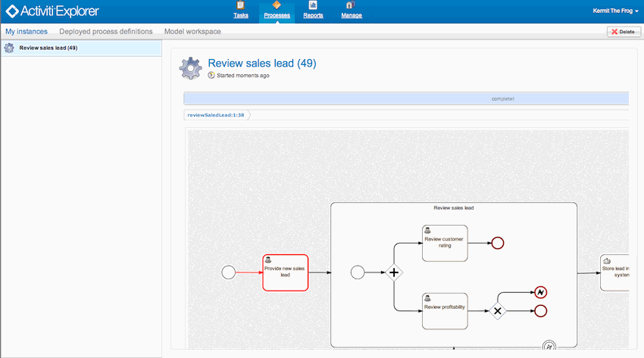Select the Review customer rating task
This screenshot has height=358, width=644.
tap(445, 243)
